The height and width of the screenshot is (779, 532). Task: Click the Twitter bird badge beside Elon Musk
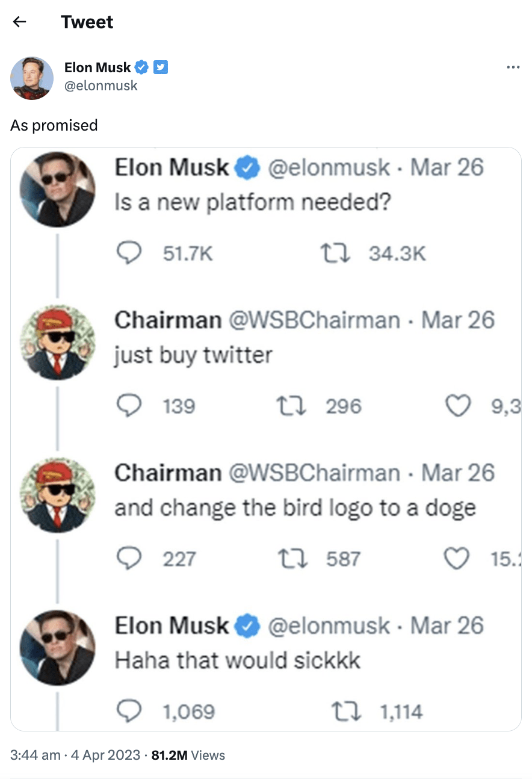[160, 67]
